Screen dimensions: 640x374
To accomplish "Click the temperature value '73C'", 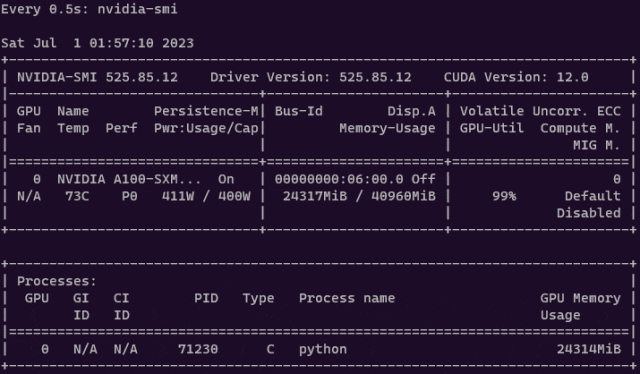I will [77, 196].
